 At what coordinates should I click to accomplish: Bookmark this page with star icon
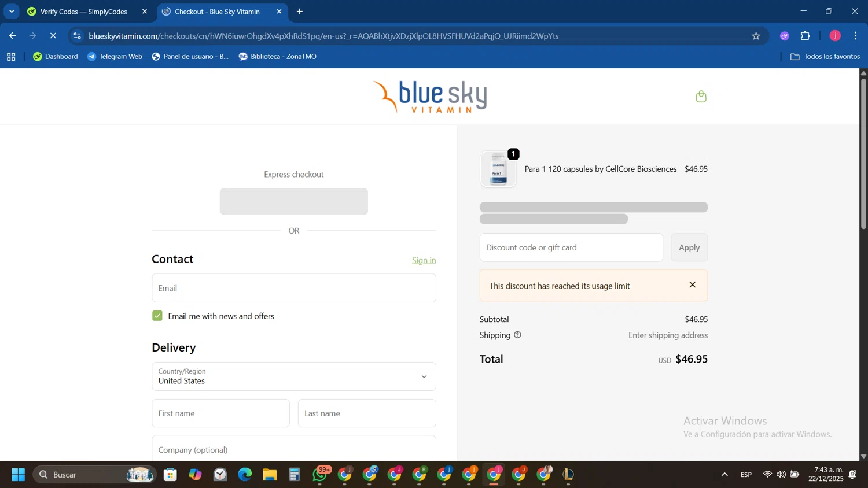tap(756, 36)
